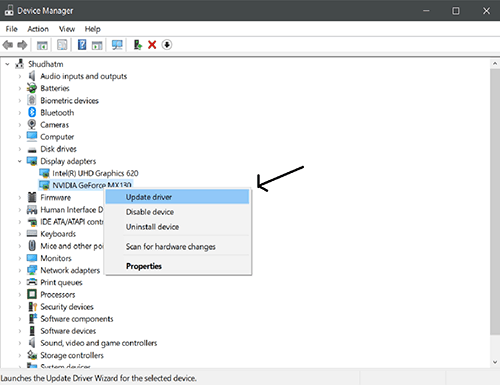Screen dimensions: 500x385
Task: Click the Intel(R) UHD Graphics 620 adapter icon
Action: point(44,173)
